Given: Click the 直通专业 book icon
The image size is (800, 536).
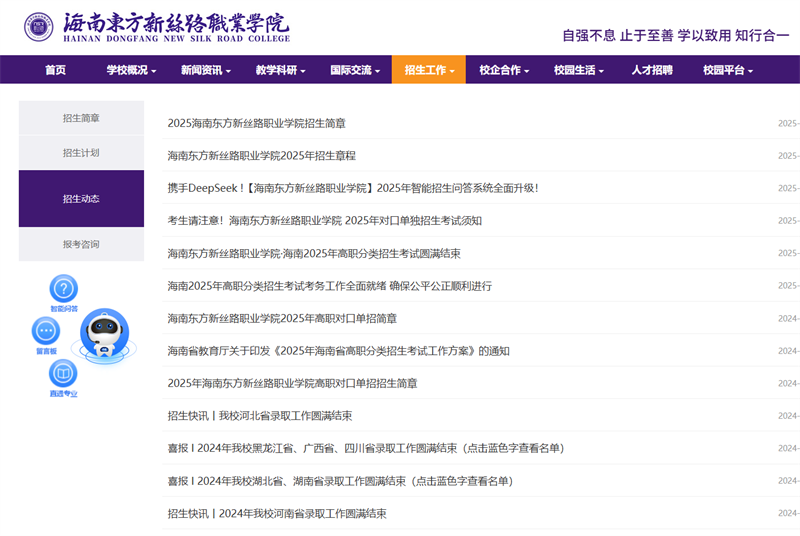Looking at the screenshot, I should [63, 374].
